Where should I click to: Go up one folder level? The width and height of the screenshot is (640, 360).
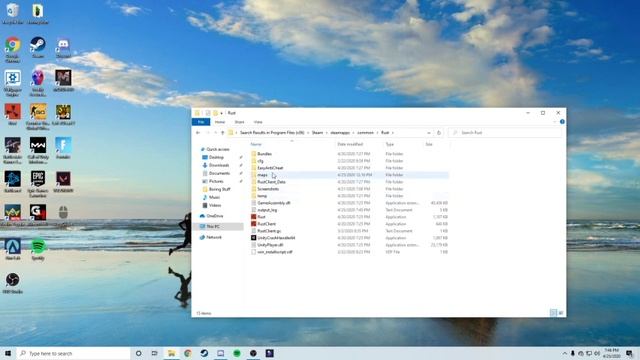[222, 133]
